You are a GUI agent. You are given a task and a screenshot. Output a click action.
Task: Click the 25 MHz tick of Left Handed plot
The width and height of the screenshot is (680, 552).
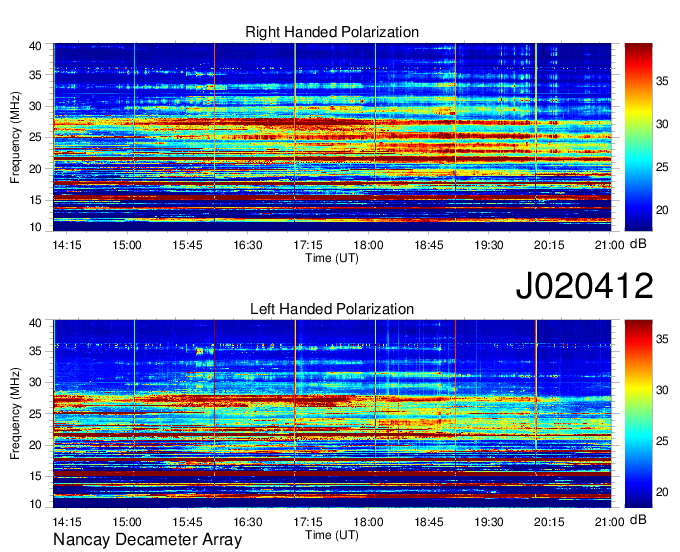click(35, 414)
